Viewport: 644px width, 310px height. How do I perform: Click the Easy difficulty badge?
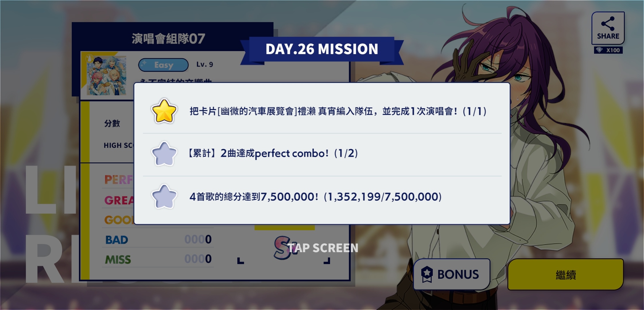coord(163,65)
